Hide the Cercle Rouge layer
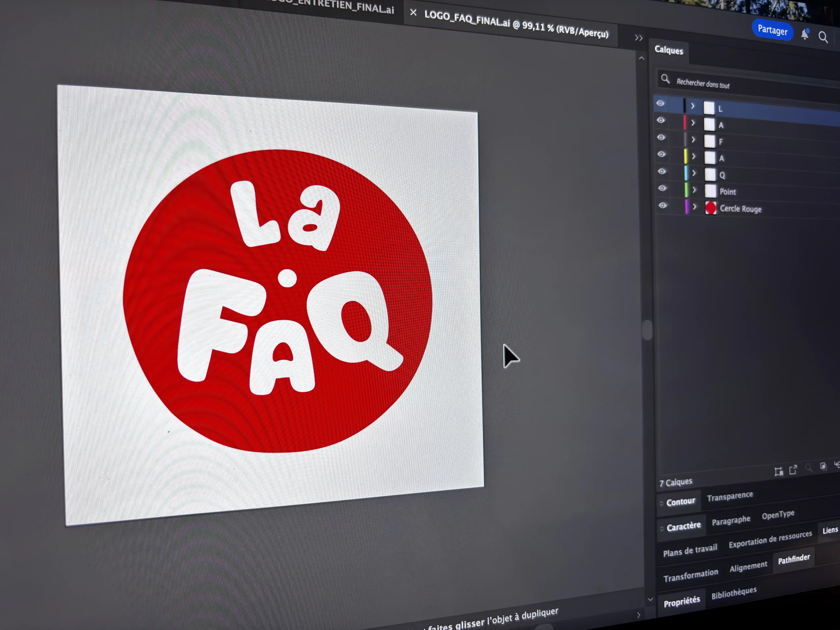840x630 pixels. click(x=663, y=205)
